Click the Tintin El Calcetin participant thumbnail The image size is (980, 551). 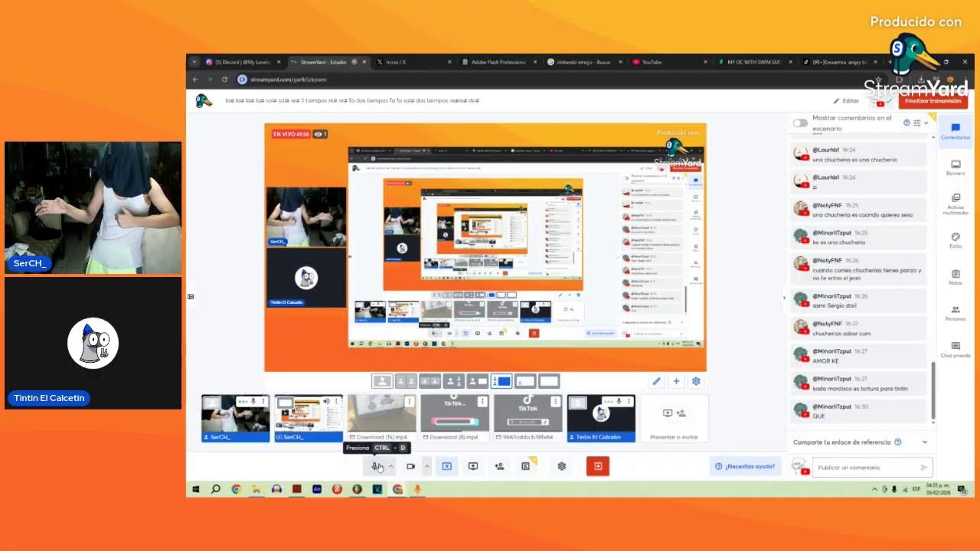[601, 418]
